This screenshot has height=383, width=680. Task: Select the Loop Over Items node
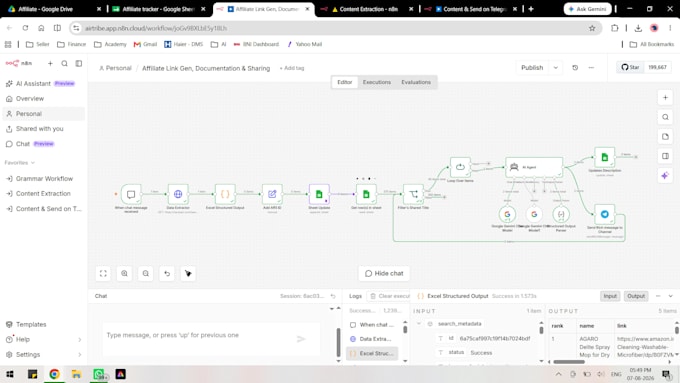[x=460, y=167]
